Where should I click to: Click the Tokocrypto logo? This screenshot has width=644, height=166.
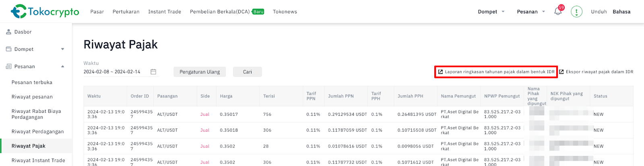click(45, 11)
